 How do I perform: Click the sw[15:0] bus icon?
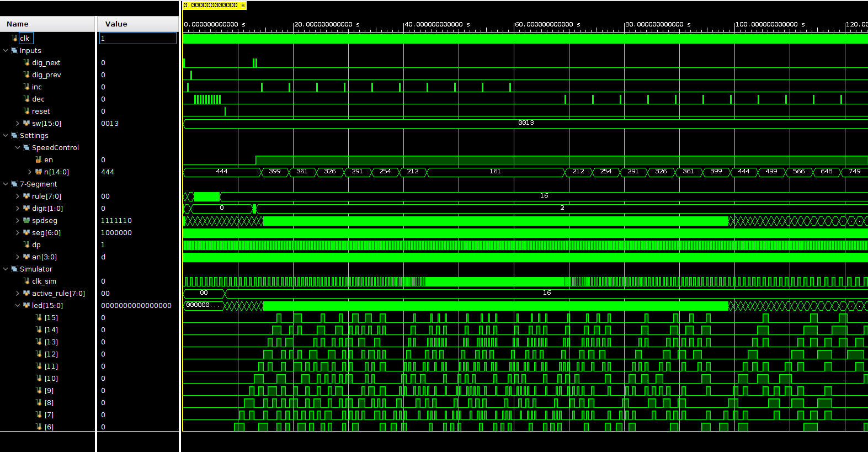tap(26, 123)
